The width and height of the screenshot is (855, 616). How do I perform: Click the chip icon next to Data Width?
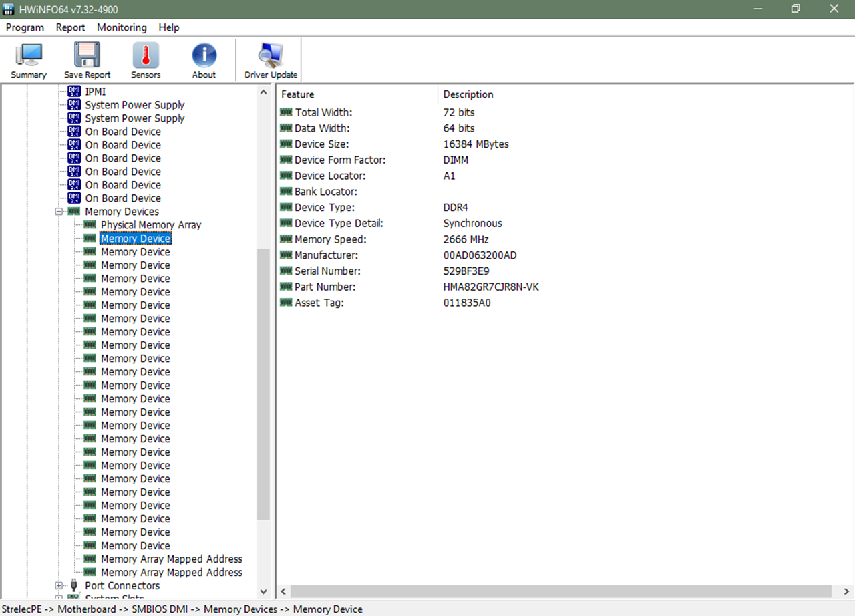[x=286, y=128]
